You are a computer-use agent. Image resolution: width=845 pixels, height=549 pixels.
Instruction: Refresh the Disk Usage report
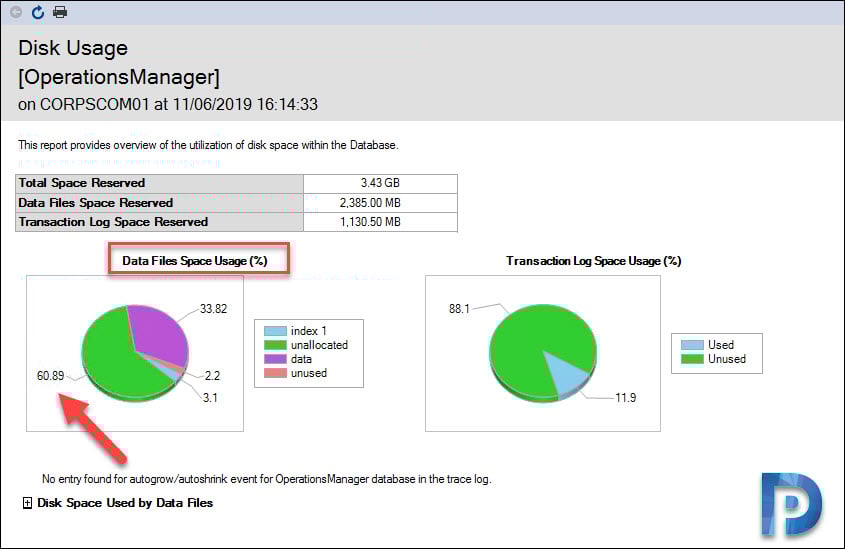click(38, 12)
